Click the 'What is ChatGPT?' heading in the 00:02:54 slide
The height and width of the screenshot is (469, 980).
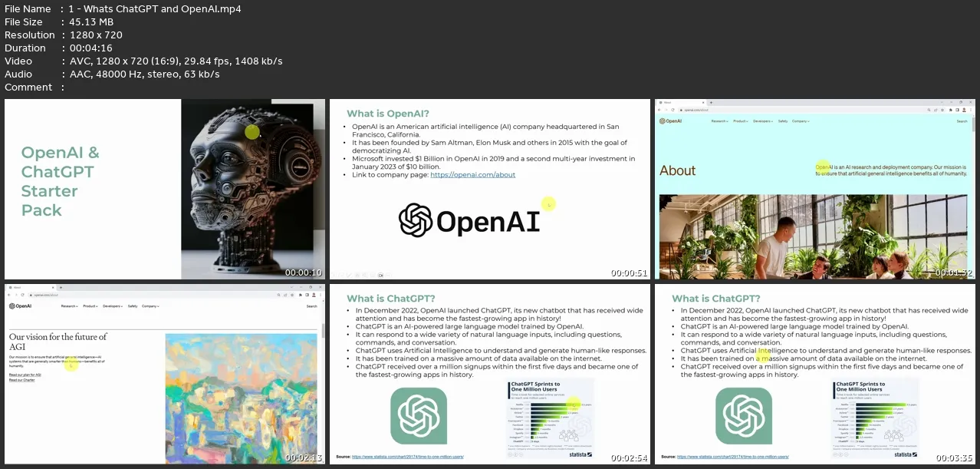[390, 299]
